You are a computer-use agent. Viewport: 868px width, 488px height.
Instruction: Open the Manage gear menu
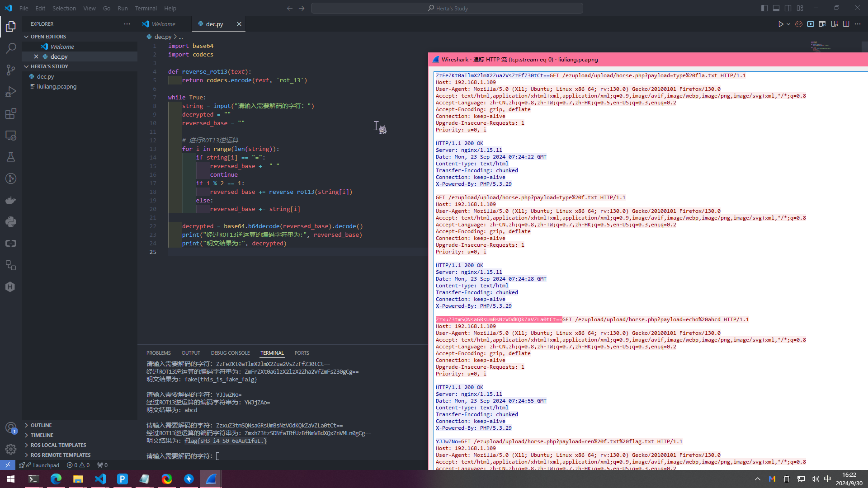click(x=11, y=449)
